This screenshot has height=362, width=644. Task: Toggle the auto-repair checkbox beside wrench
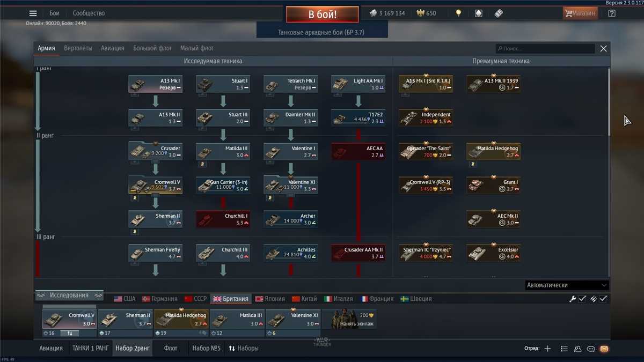pyautogui.click(x=582, y=299)
